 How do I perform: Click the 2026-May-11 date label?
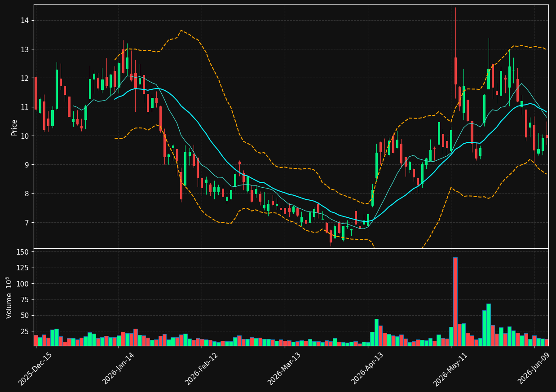(450, 369)
